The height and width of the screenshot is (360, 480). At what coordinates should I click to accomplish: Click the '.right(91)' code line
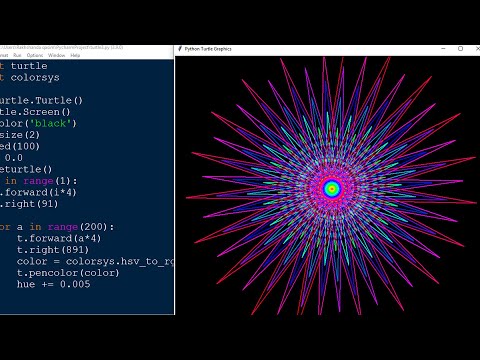tap(29, 204)
